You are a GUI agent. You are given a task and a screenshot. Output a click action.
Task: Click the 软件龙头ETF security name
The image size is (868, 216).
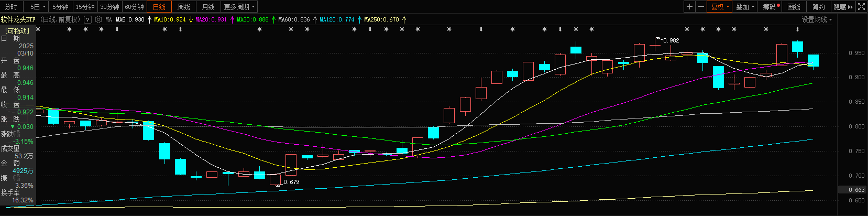point(18,20)
